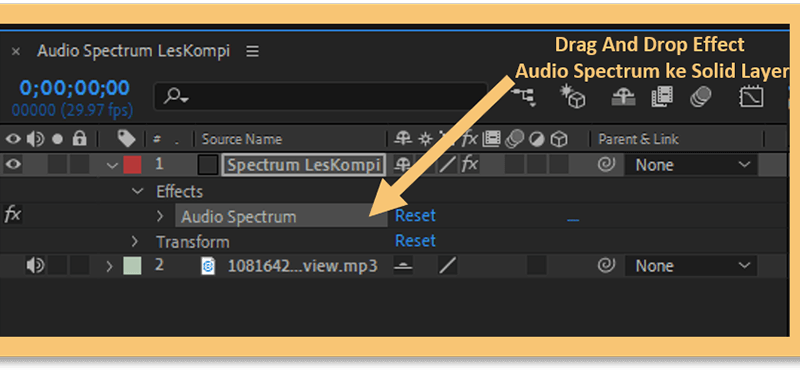This screenshot has height=372, width=800.
Task: Toggle the fx effects switch on layer 1
Action: [470, 164]
